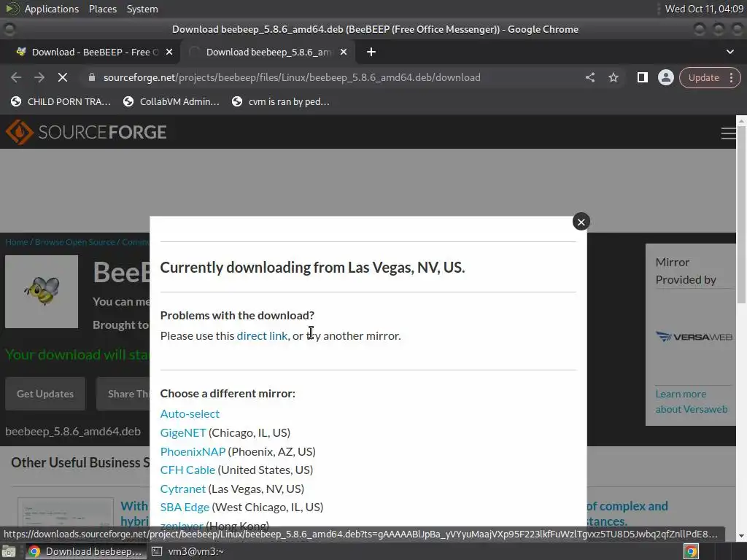Click 'Currently downloading from Las Vegas' heading
The image size is (747, 560).
click(312, 268)
